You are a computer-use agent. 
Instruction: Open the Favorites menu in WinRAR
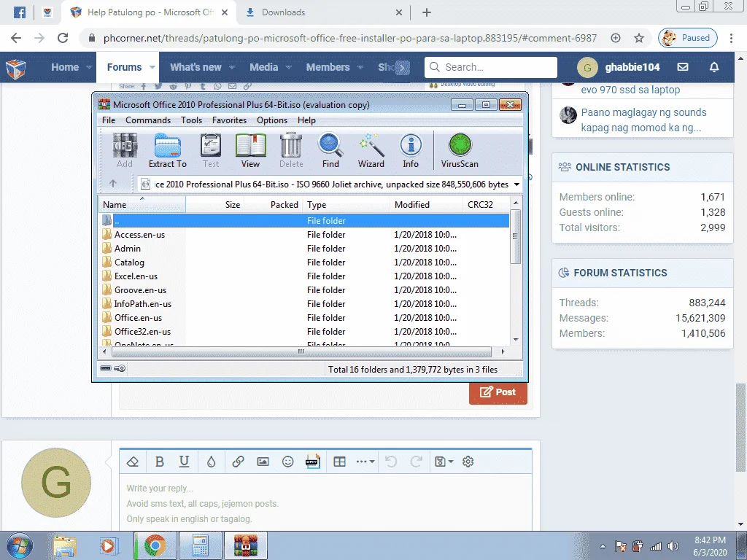click(230, 120)
